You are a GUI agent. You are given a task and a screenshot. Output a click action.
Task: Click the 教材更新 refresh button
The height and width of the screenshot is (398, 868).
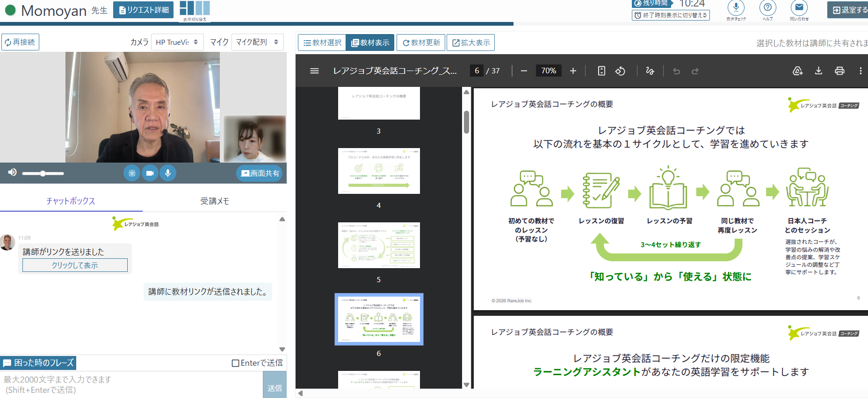(421, 43)
